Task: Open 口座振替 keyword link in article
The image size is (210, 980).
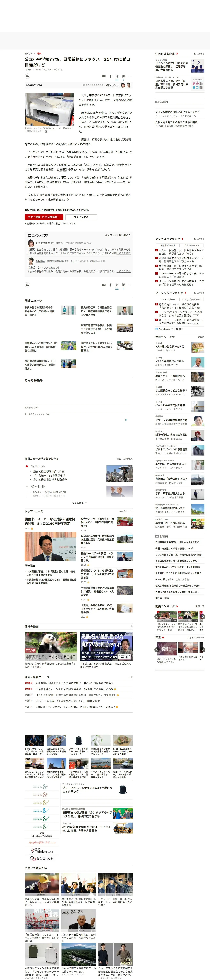Action: (62, 170)
